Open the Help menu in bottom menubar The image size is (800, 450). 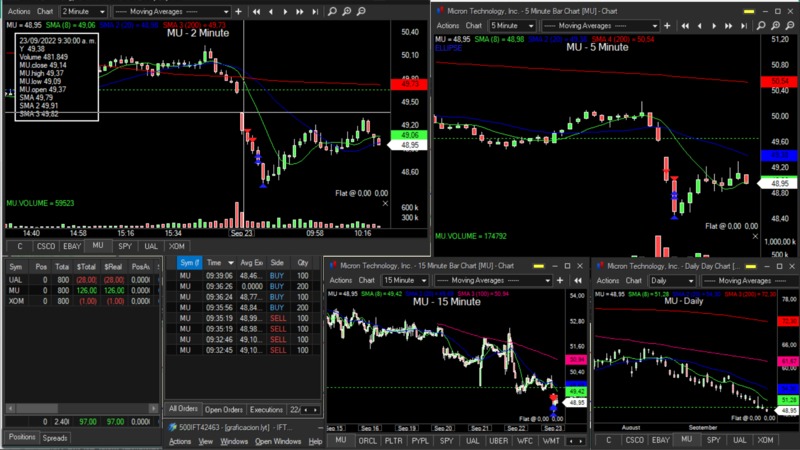click(315, 441)
